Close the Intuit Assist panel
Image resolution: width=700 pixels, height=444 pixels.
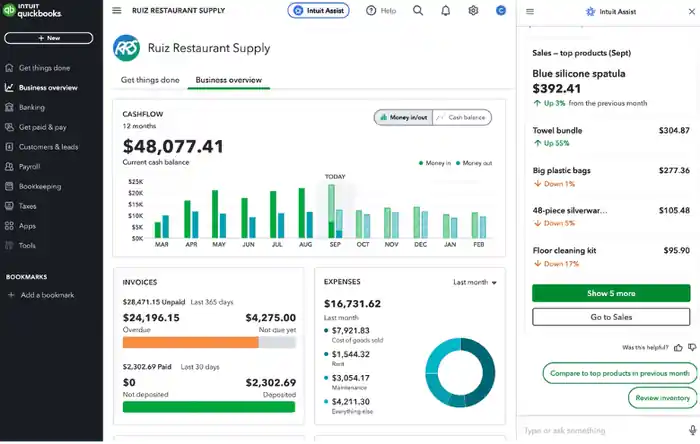[692, 12]
